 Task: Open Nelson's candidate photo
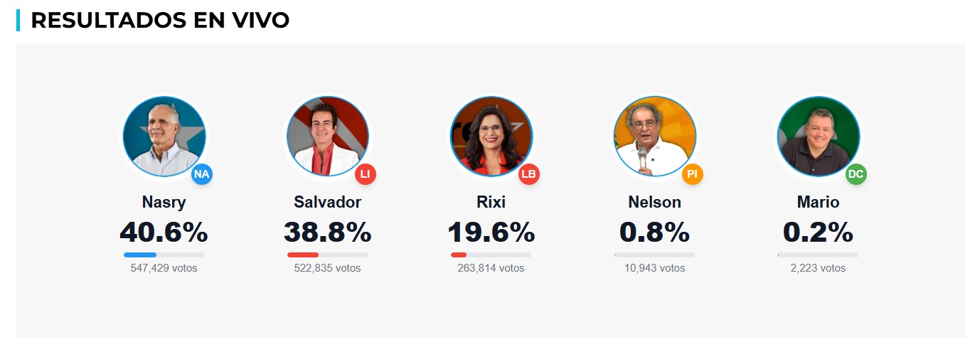click(654, 136)
